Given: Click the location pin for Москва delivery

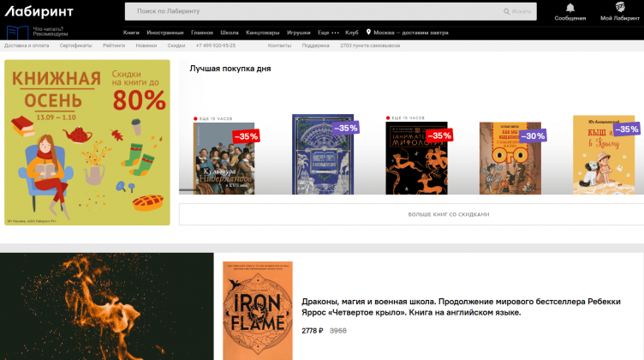Looking at the screenshot, I should coord(368,32).
